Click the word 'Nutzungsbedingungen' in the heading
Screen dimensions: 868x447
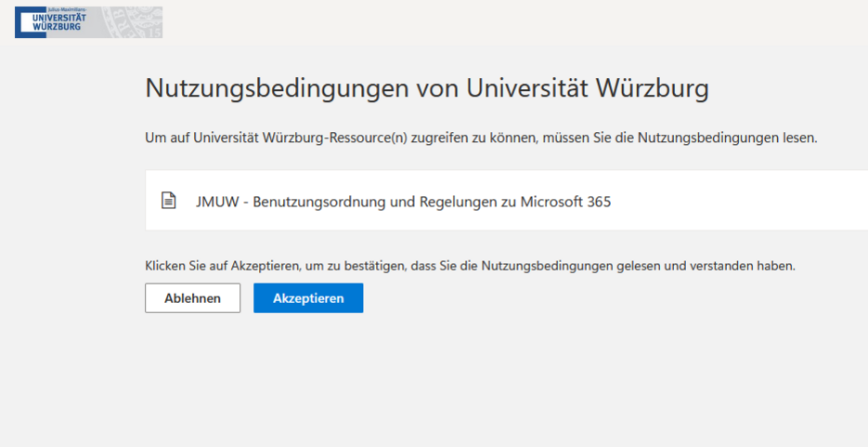click(277, 89)
